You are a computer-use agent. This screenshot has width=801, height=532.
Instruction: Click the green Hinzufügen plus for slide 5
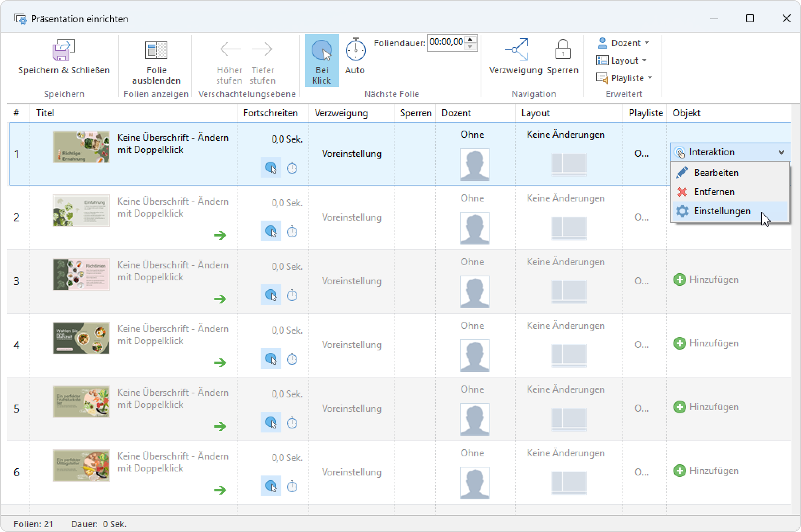[x=679, y=407]
